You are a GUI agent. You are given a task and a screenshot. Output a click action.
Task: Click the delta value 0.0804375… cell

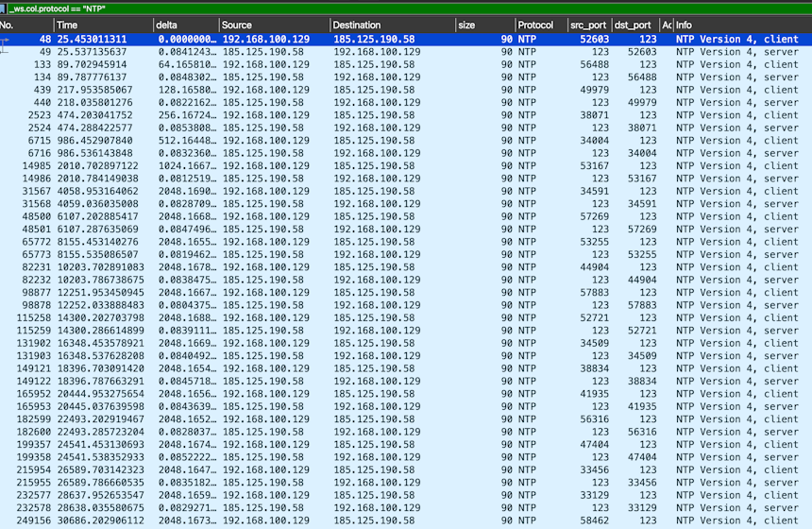(187, 305)
